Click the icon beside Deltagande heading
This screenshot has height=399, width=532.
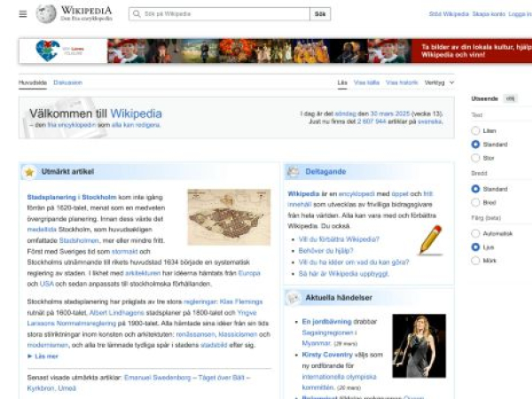click(x=293, y=172)
